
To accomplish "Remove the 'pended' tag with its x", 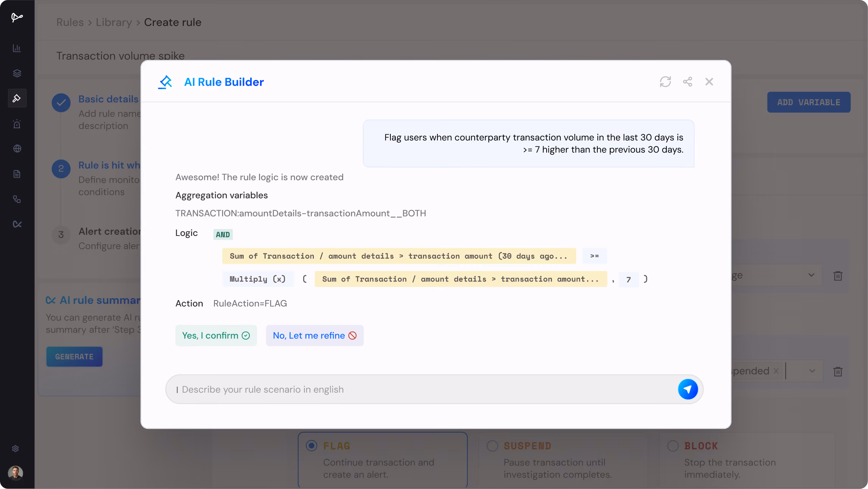I will pyautogui.click(x=776, y=371).
